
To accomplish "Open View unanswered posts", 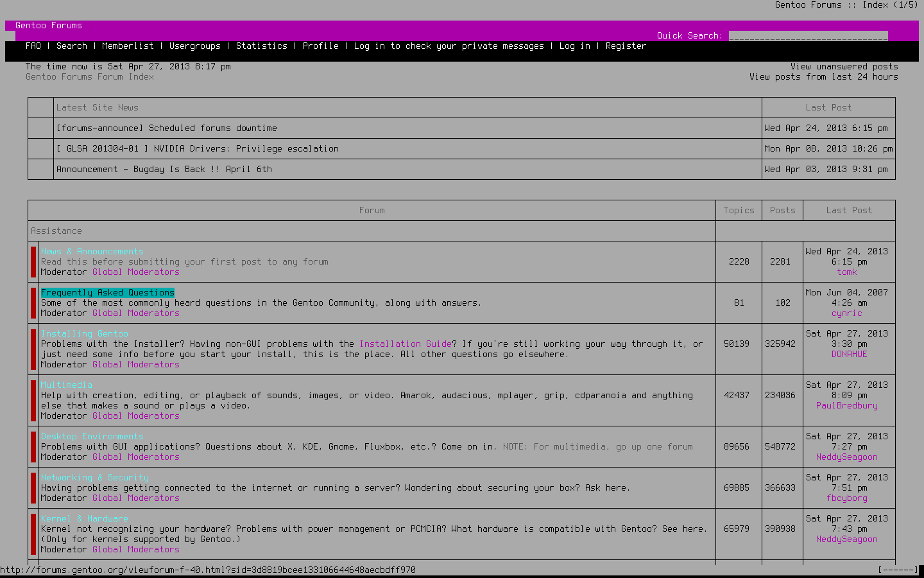I will [844, 66].
